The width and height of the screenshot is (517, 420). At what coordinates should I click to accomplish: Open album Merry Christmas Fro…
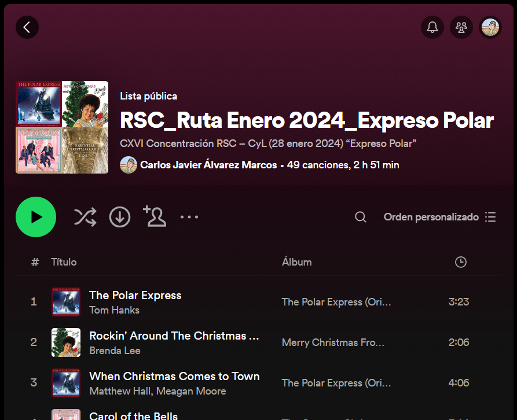click(333, 342)
